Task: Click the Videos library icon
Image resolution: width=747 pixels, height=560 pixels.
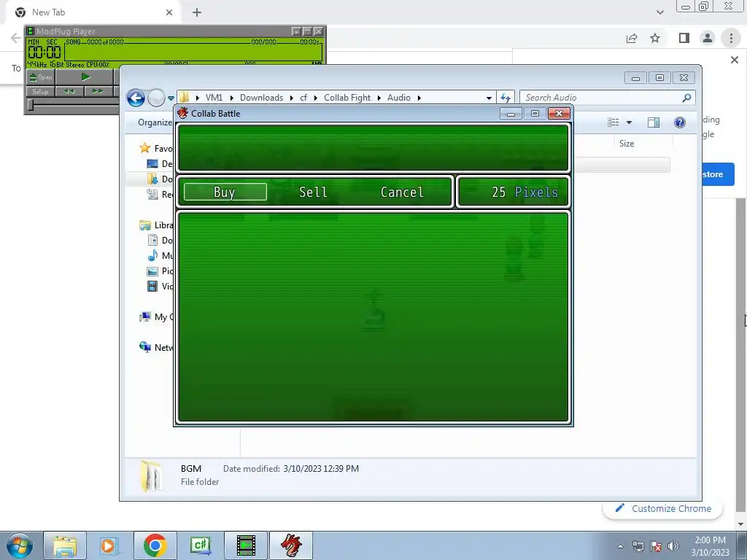Action: coord(152,286)
